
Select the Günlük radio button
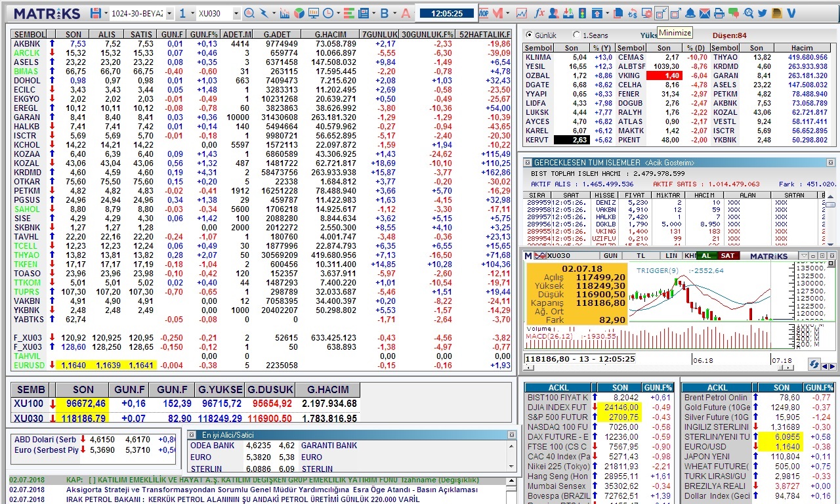click(x=530, y=35)
